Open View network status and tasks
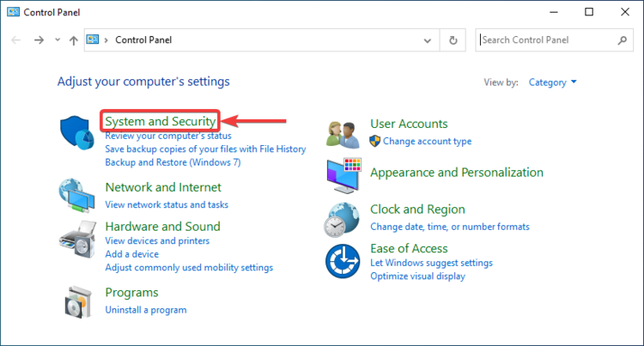 (167, 204)
